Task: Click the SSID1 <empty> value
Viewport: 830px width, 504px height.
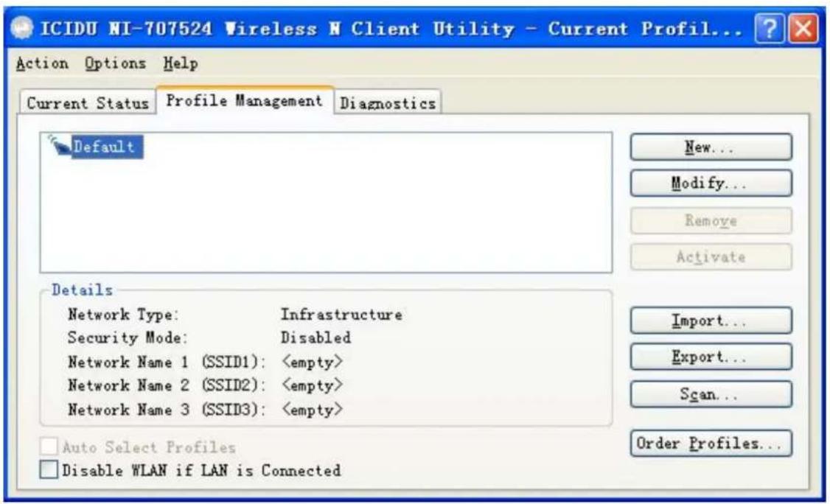Action: pos(313,362)
